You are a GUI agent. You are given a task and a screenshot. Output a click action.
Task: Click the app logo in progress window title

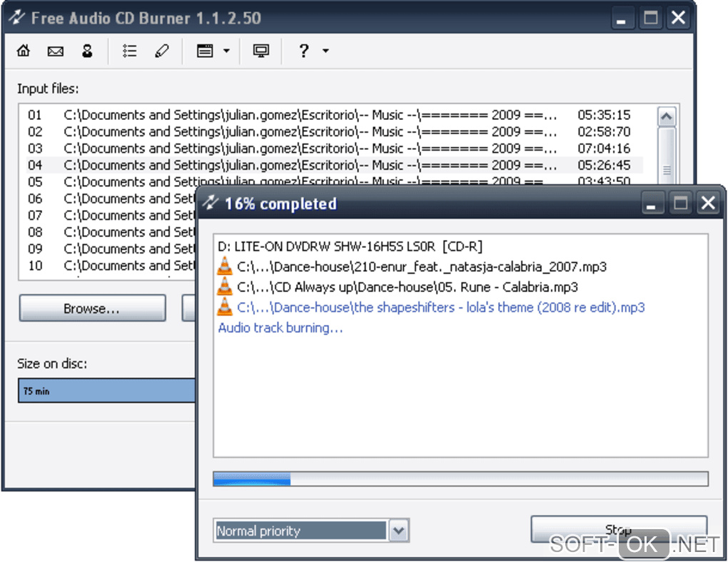click(x=211, y=203)
